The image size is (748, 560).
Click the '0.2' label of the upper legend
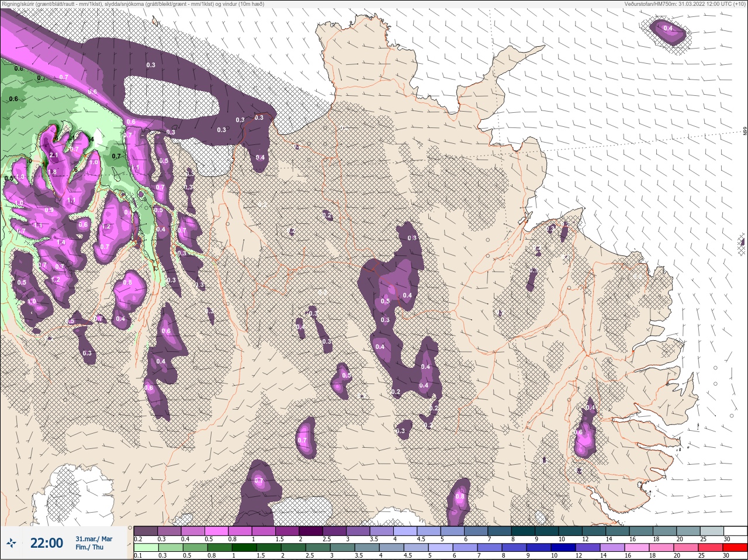tap(138, 539)
